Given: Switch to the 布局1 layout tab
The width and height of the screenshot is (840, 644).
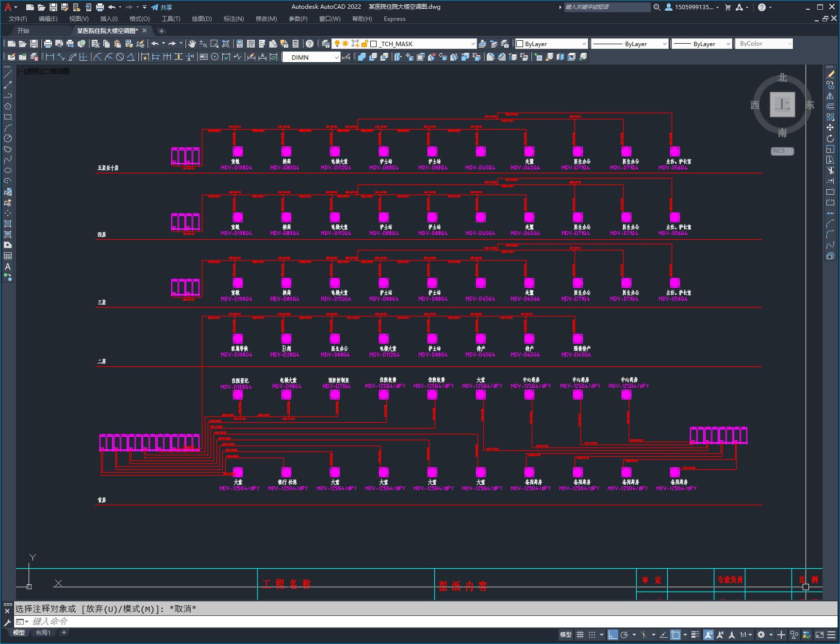Looking at the screenshot, I should tap(43, 632).
